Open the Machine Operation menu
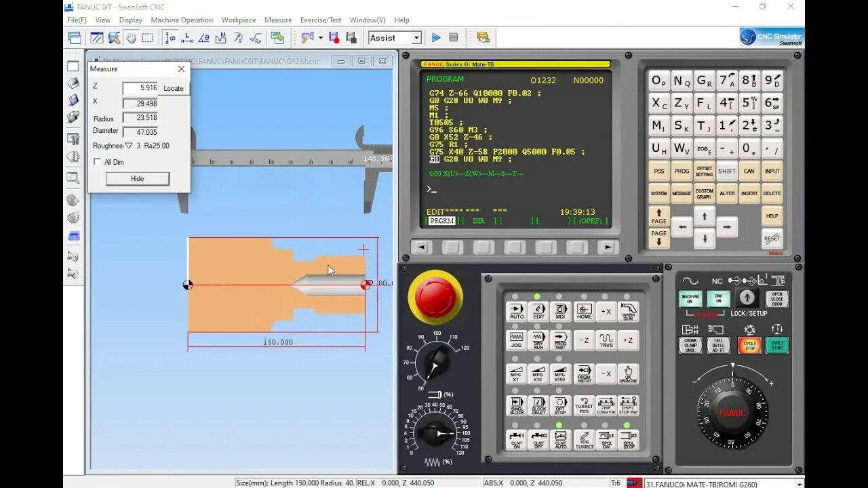The width and height of the screenshot is (868, 488). [x=182, y=20]
